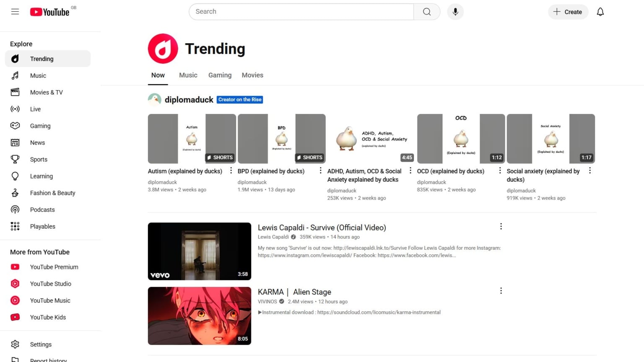Open the Trending section in sidebar
Image resolution: width=644 pixels, height=362 pixels.
(x=41, y=59)
